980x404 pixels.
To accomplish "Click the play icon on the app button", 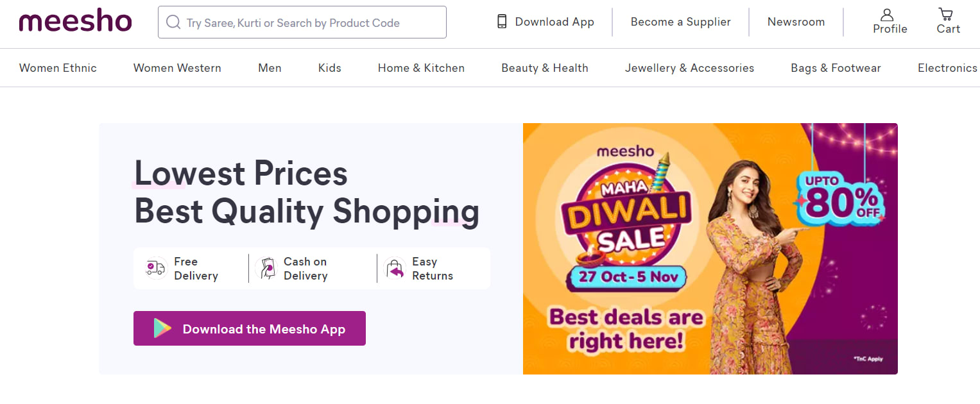I will click(162, 328).
